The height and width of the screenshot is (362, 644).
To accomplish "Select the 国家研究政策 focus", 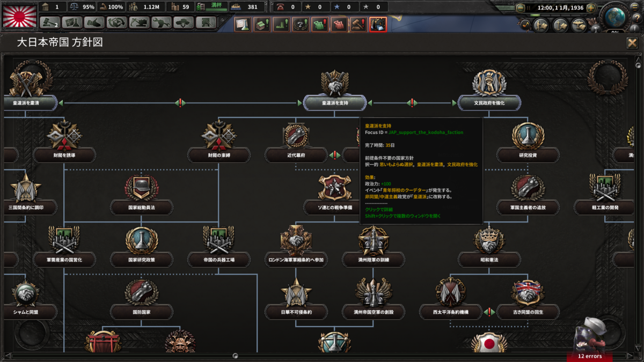I will (x=142, y=260).
